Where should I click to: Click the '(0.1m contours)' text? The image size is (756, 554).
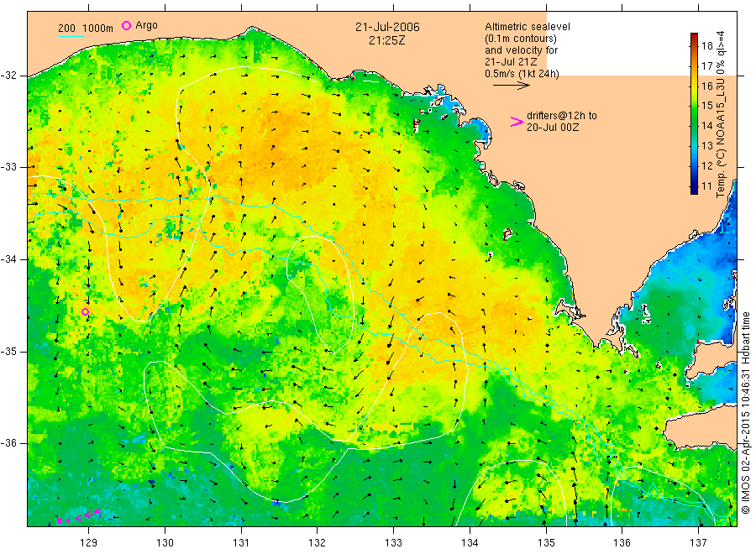[521, 39]
